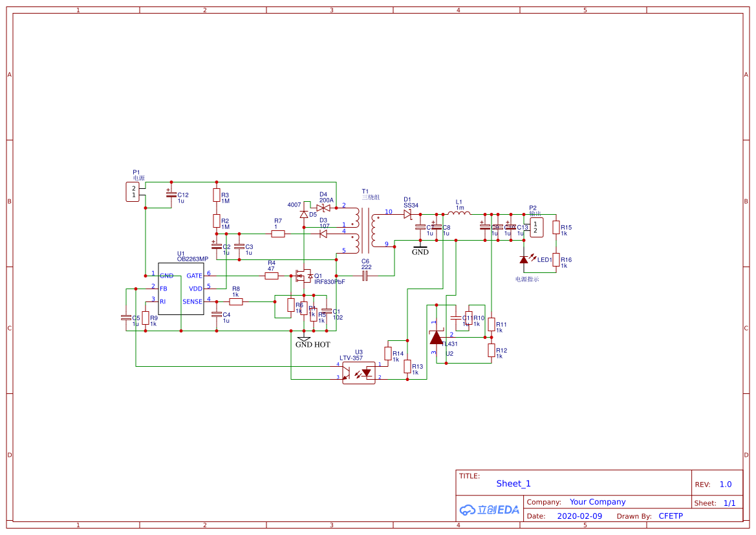Select the LED1 power indicator LED symbol

pos(528,259)
